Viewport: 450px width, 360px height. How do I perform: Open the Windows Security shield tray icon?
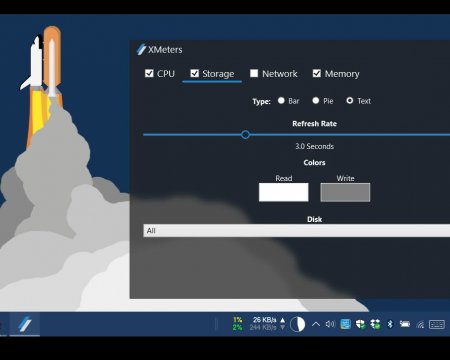(x=360, y=324)
